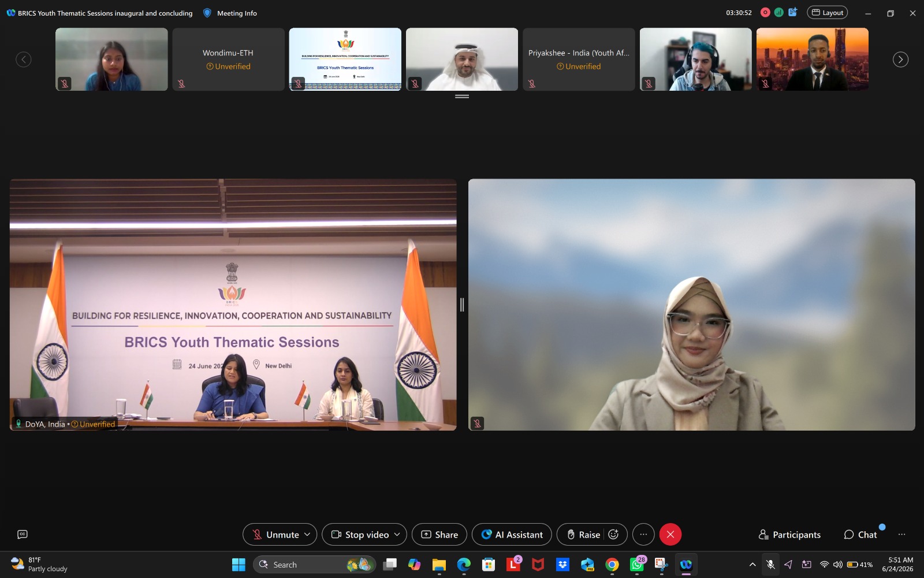The height and width of the screenshot is (578, 924).
Task: Open more panel options next to Chat
Action: click(902, 535)
